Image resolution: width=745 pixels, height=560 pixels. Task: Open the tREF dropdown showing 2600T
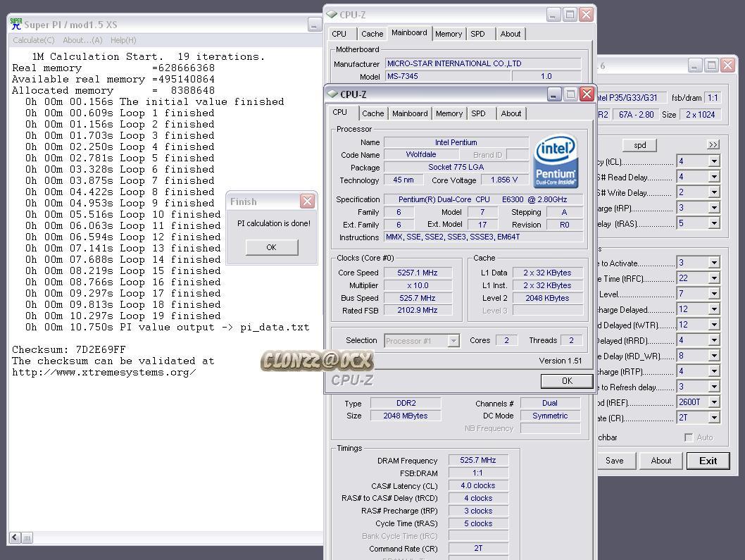coord(714,402)
